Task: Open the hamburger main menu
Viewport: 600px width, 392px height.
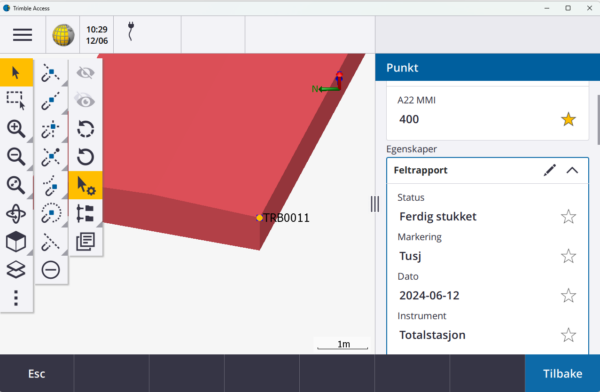Action: click(x=23, y=35)
